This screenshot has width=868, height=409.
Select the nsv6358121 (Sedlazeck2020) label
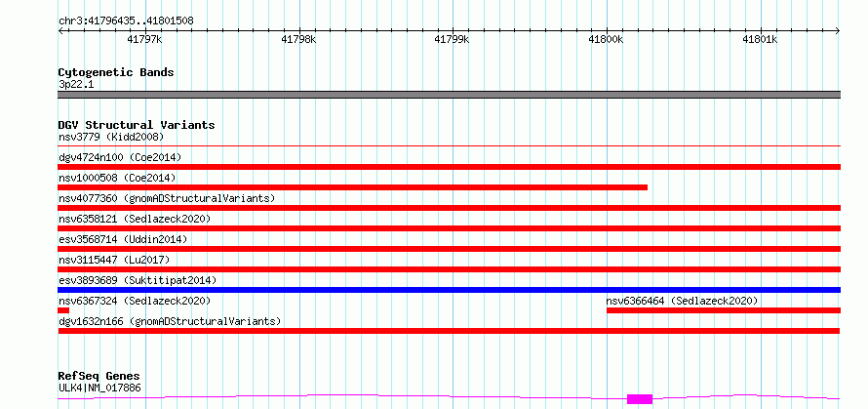(135, 219)
